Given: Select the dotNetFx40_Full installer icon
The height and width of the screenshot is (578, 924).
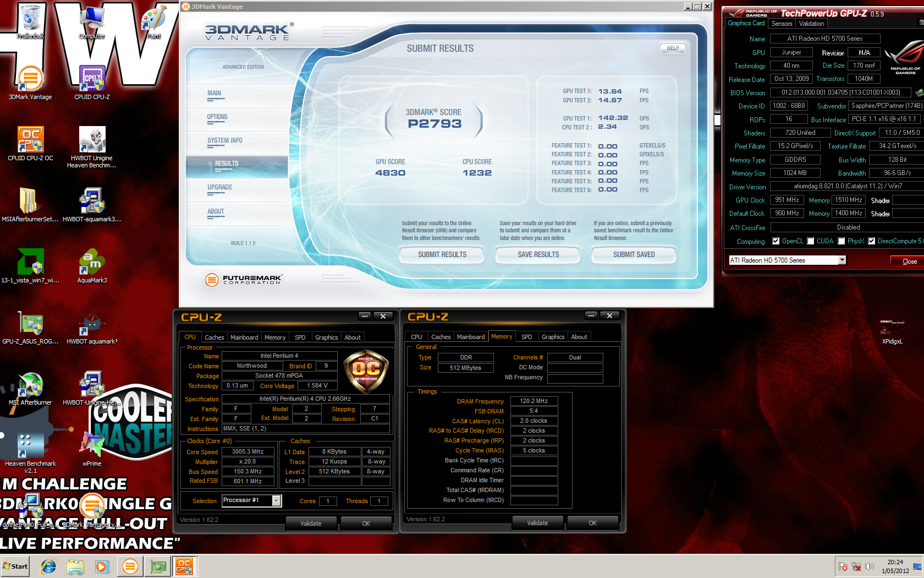Looking at the screenshot, I should coord(30,510).
